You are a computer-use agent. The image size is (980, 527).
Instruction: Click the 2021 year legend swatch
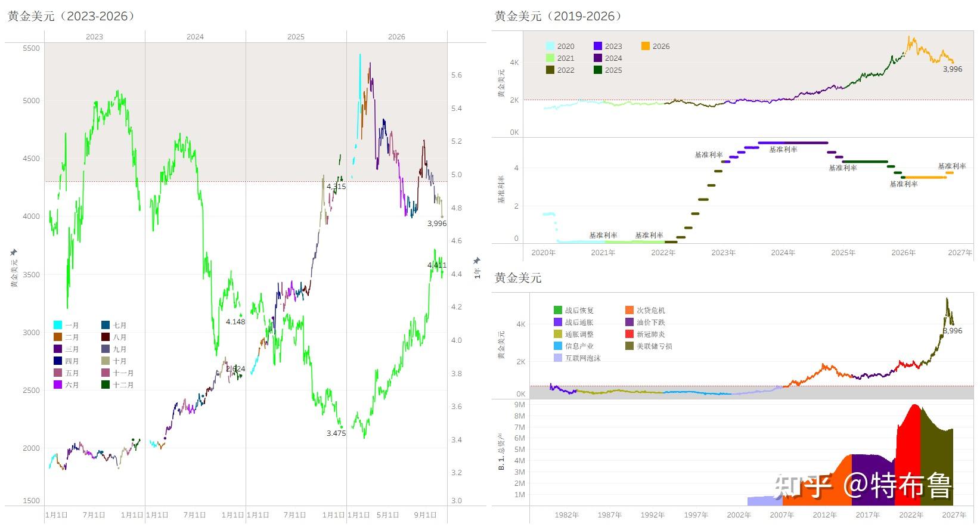coord(550,58)
